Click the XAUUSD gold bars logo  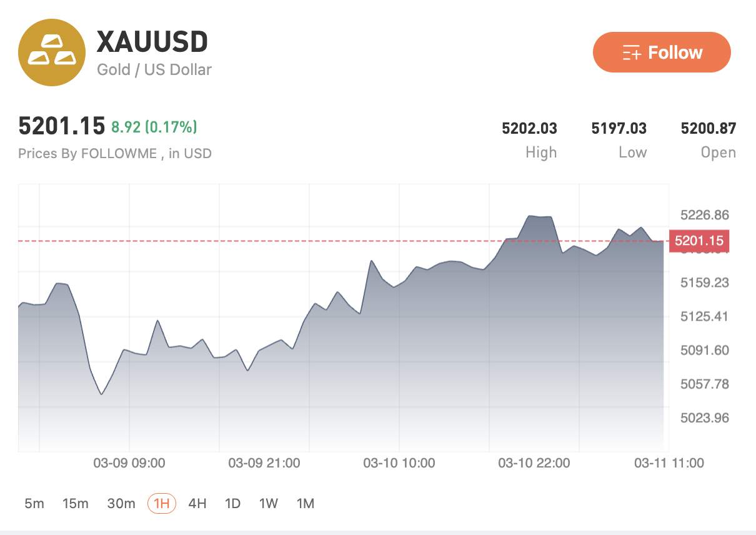pos(52,52)
